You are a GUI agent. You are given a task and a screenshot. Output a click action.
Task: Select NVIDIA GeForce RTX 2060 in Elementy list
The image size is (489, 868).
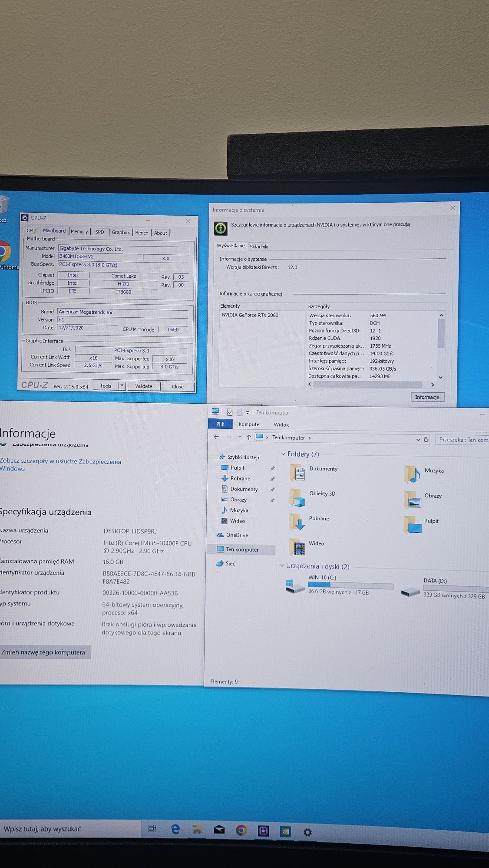[x=250, y=315]
